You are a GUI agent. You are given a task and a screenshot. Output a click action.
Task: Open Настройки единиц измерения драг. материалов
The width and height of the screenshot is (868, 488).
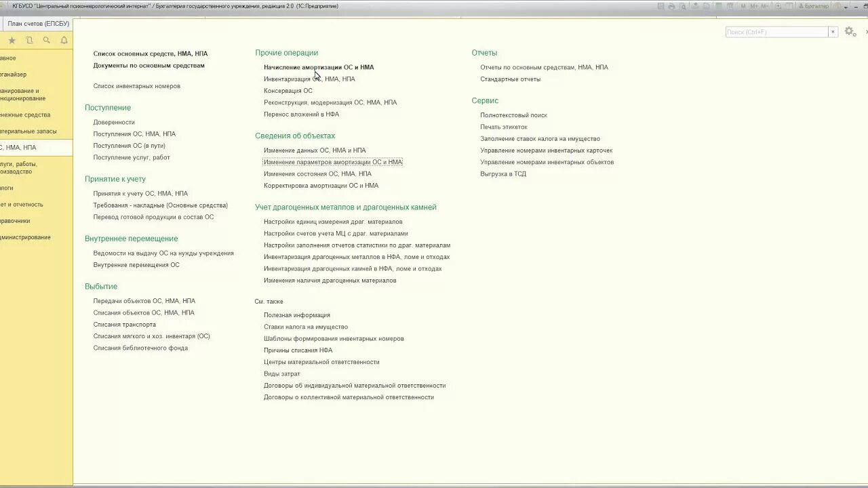click(333, 222)
